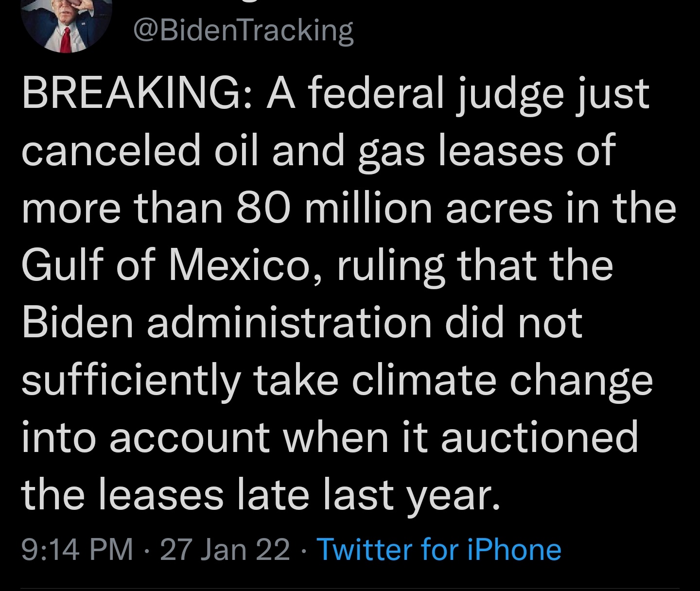Screen dimensions: 700x591
Task: Click the word 'sufficiently'
Action: pyautogui.click(x=131, y=381)
